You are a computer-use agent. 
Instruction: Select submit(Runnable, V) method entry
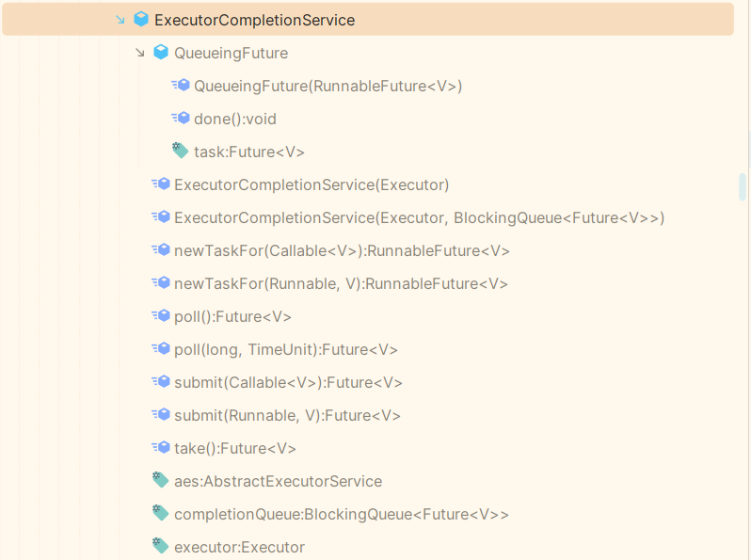pos(287,415)
